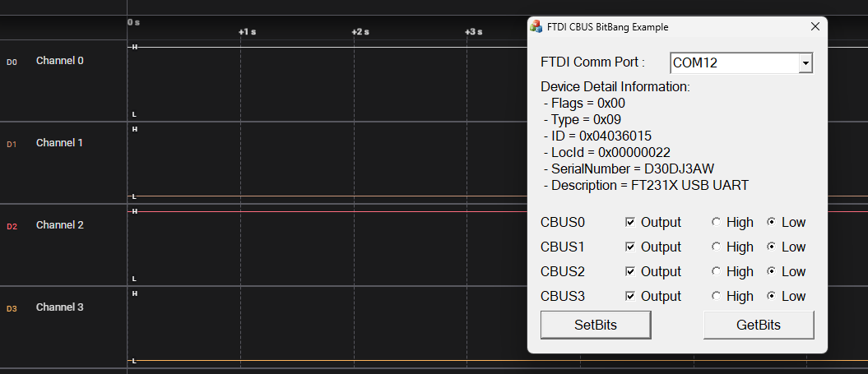The height and width of the screenshot is (374, 868).
Task: Select the CBUS0 Low radio button
Action: 771,222
